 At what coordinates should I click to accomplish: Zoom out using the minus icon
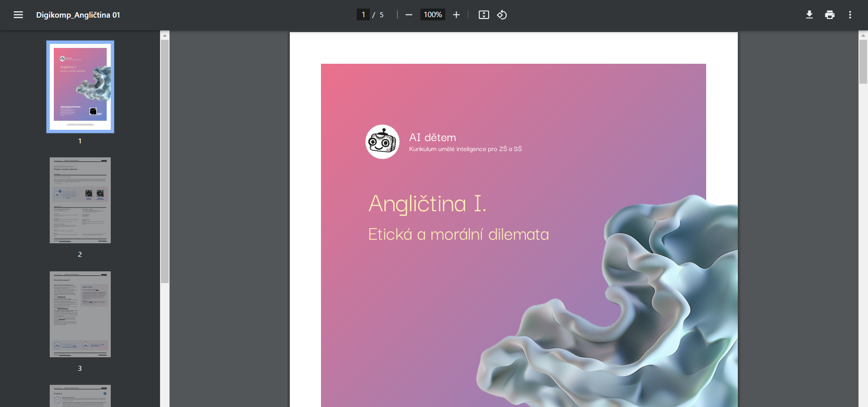click(409, 14)
